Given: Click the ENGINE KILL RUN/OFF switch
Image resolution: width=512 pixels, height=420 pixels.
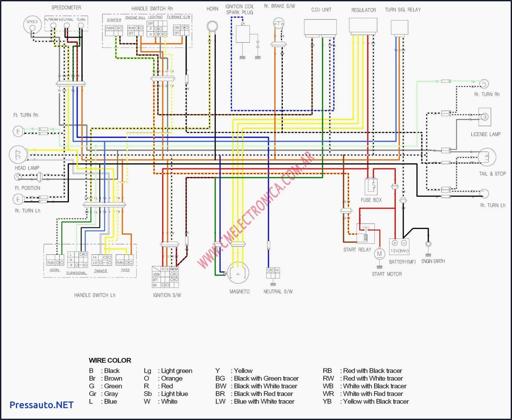Looking at the screenshot, I should 135,31.
